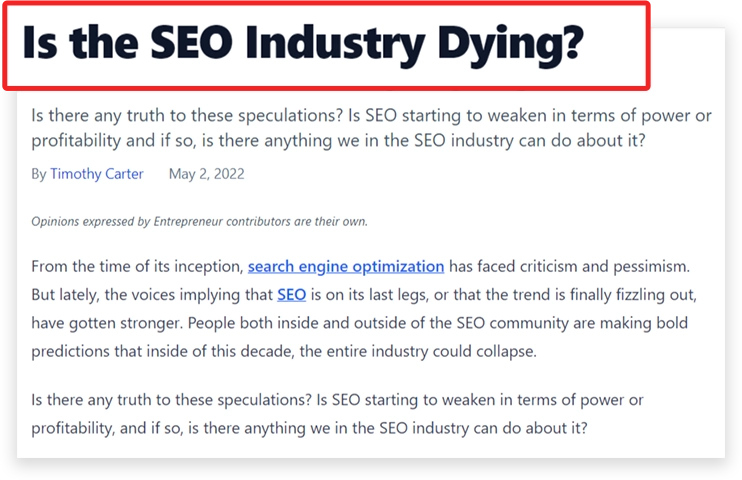Open the 'search engine optimization' hyperlink
The height and width of the screenshot is (480, 742).
[345, 266]
